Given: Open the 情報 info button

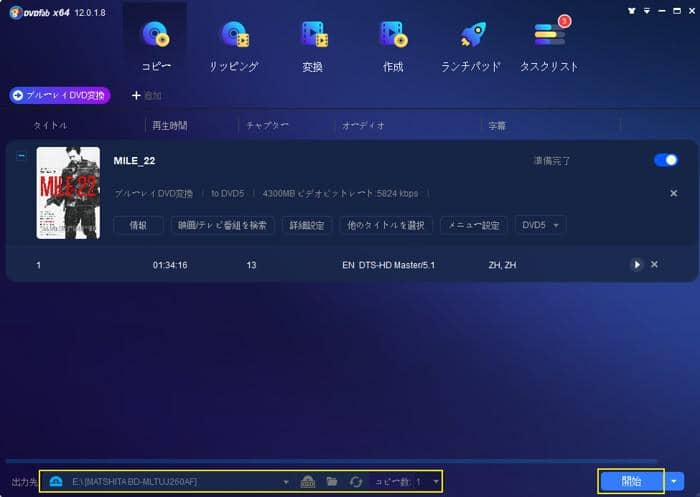Looking at the screenshot, I should coord(138,225).
